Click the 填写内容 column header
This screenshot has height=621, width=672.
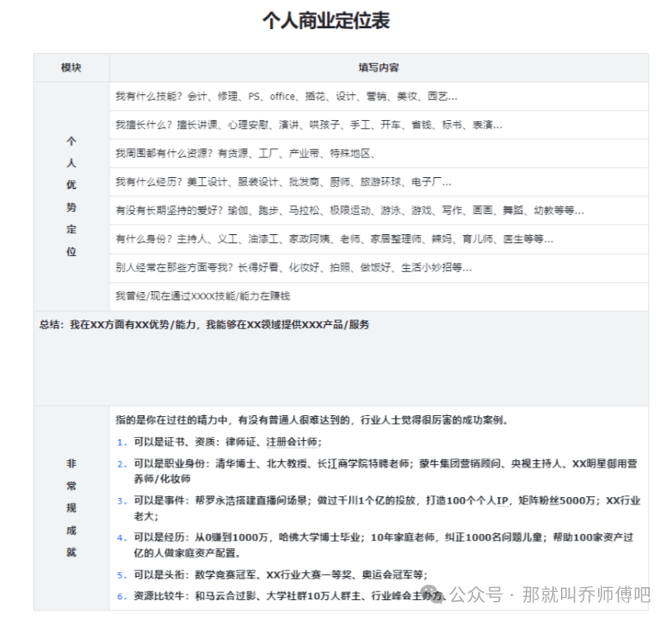coord(378,68)
